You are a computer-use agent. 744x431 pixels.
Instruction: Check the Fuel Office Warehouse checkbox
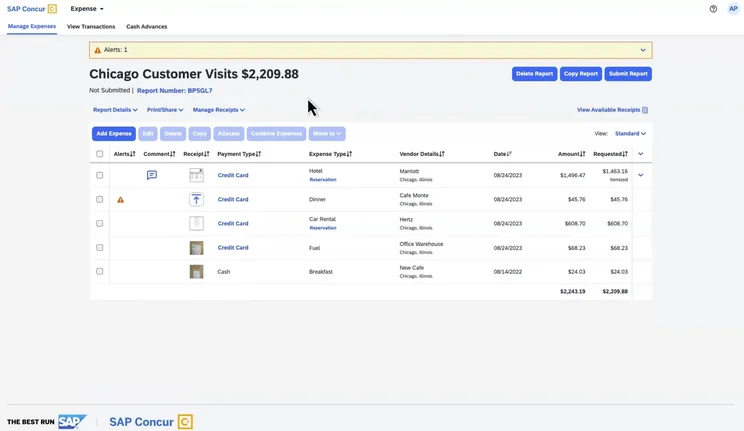(x=100, y=247)
